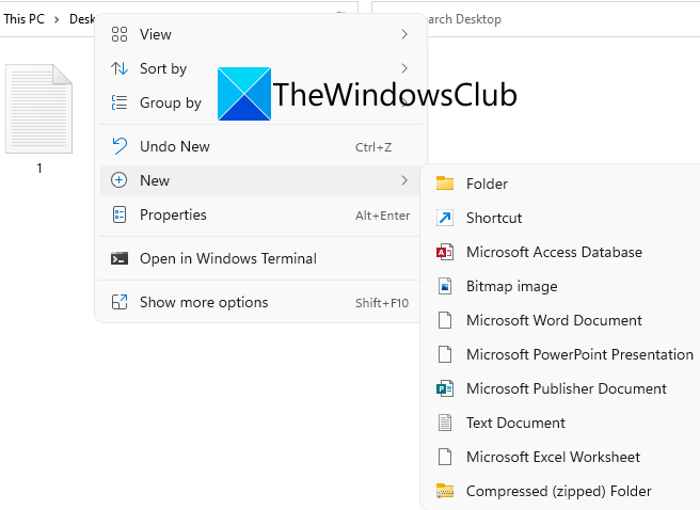Choose New from the context menu
Viewport: 700px width, 510px height.
click(x=261, y=180)
